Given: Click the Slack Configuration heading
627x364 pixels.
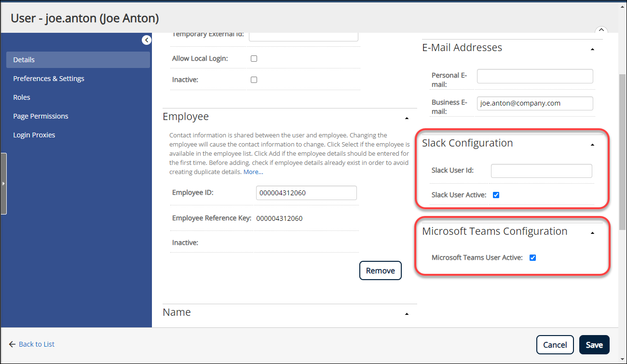Looking at the screenshot, I should tap(467, 143).
